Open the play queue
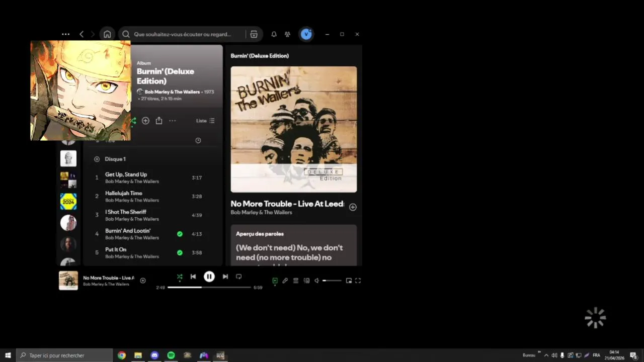The height and width of the screenshot is (362, 644). (x=296, y=281)
